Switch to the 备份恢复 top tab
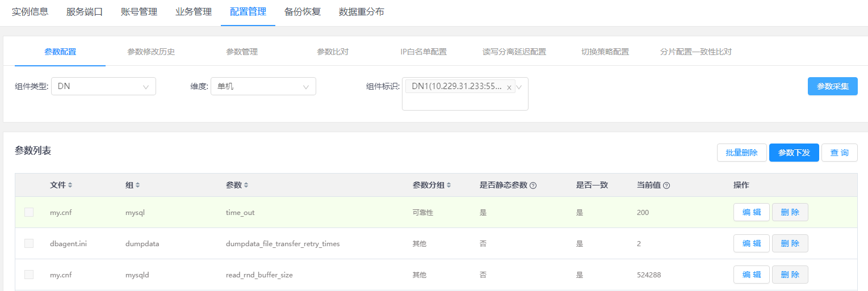 click(303, 11)
